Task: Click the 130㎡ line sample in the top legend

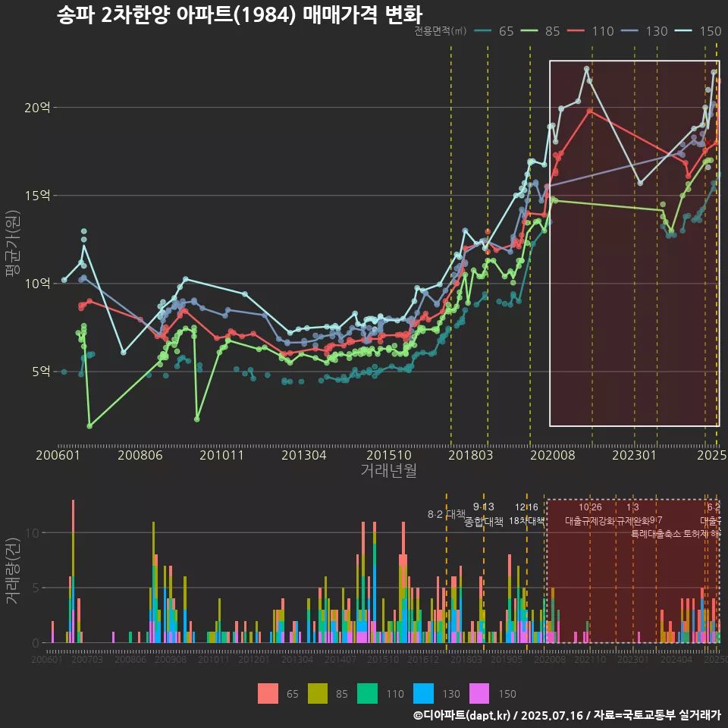Action: click(629, 31)
